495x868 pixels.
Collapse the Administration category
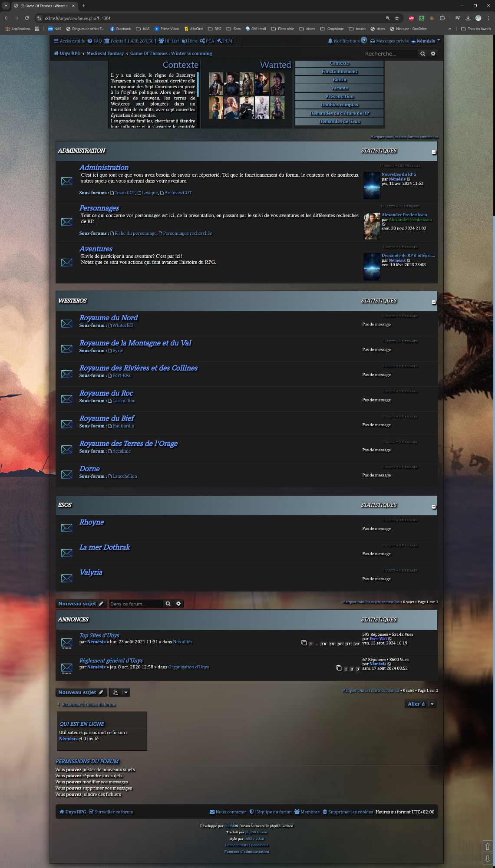(x=434, y=152)
